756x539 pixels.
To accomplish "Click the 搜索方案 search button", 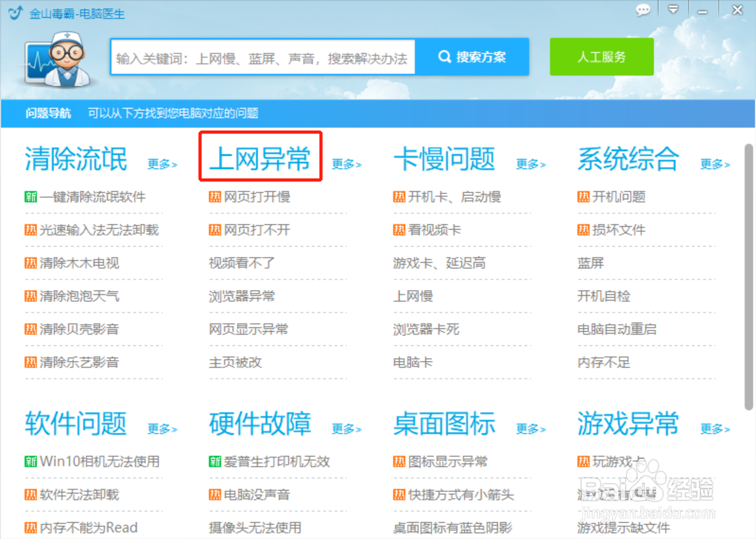I will pos(472,57).
